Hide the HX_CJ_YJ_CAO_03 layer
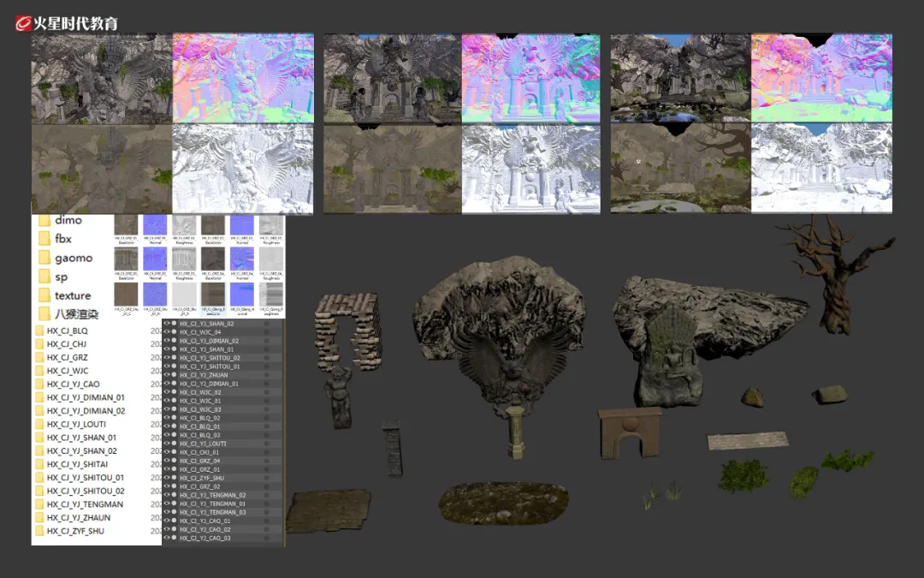Image resolution: width=924 pixels, height=578 pixels. tap(167, 538)
